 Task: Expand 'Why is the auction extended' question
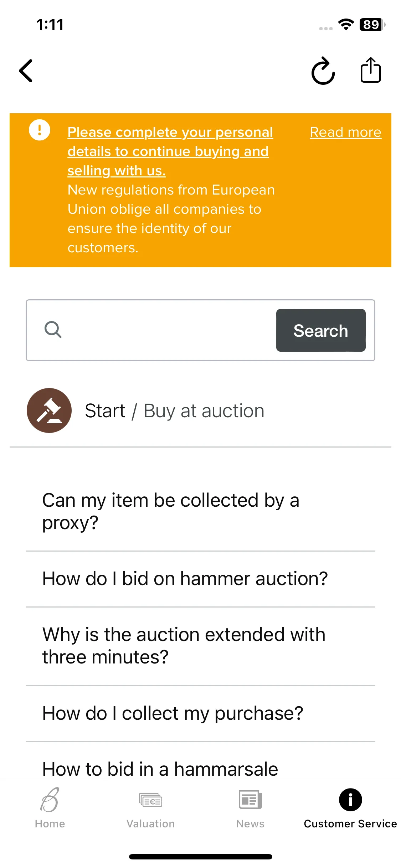tap(200, 646)
